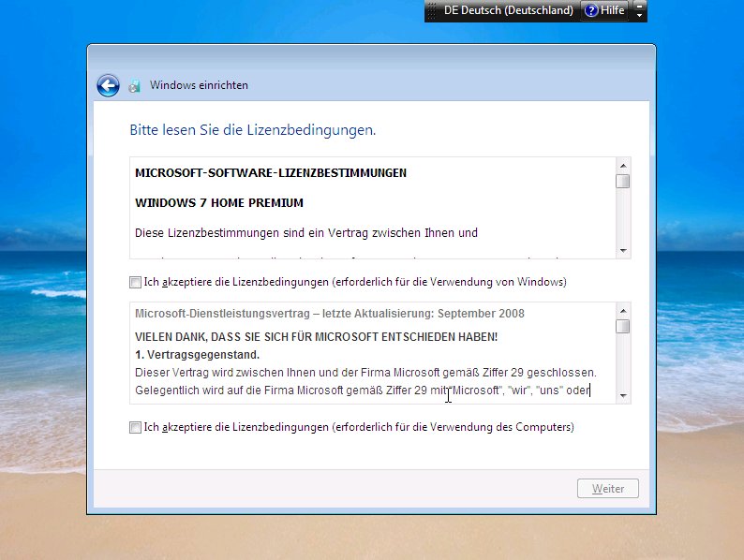Click the blue back arrow button
Image resolution: width=744 pixels, height=560 pixels.
[x=108, y=86]
